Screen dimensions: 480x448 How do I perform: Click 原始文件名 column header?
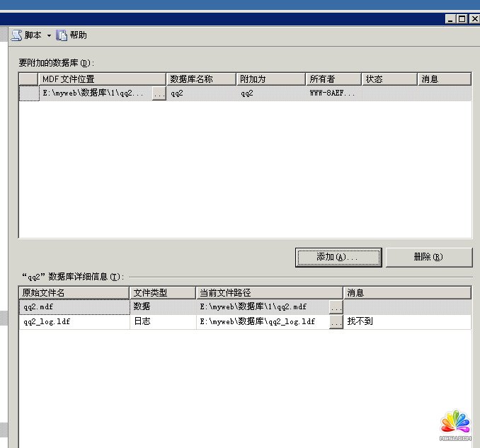74,293
